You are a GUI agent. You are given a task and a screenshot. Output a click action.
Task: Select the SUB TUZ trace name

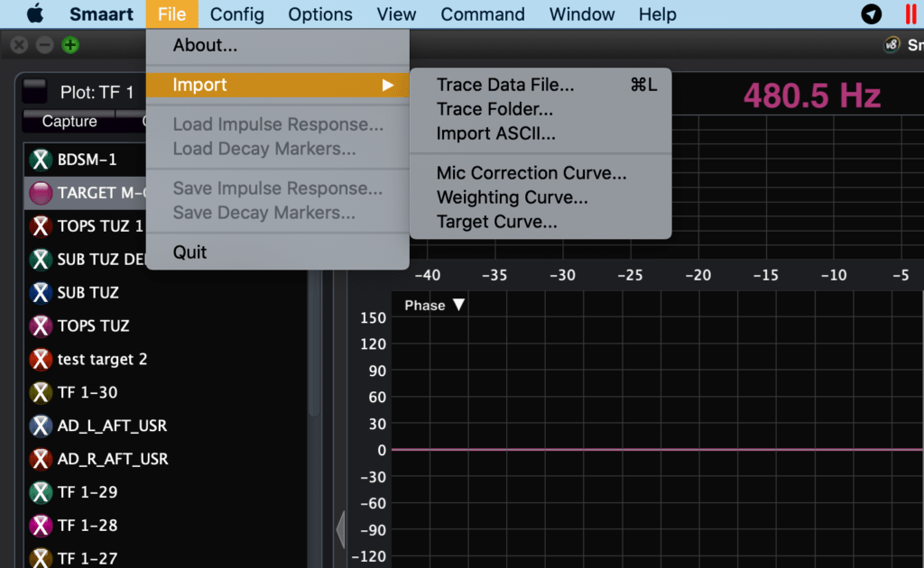coord(88,292)
